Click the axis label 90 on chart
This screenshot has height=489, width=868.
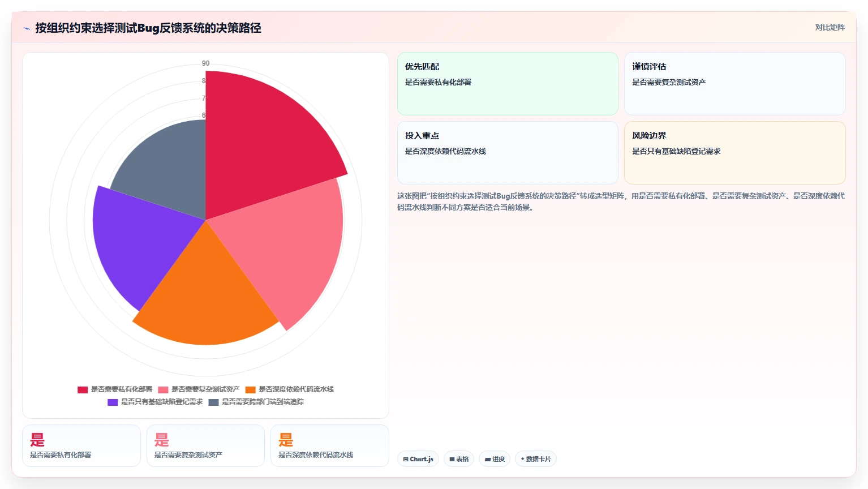coord(205,63)
